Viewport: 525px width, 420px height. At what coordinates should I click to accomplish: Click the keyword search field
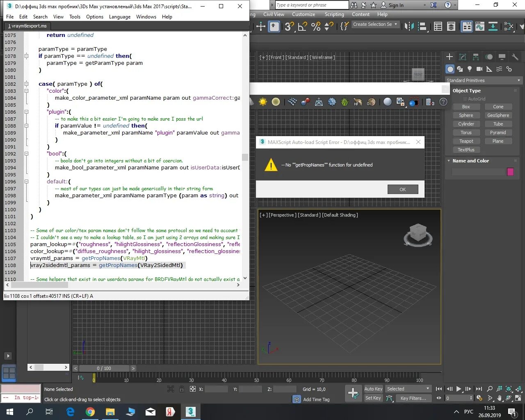coord(312,5)
